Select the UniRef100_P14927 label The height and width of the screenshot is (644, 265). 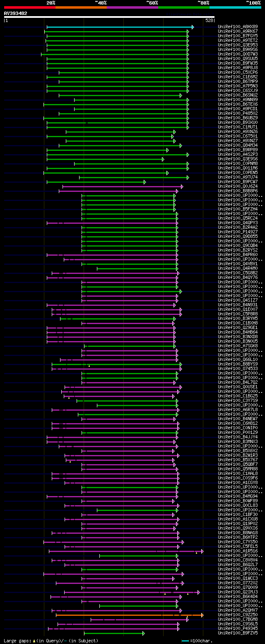coord(238,232)
